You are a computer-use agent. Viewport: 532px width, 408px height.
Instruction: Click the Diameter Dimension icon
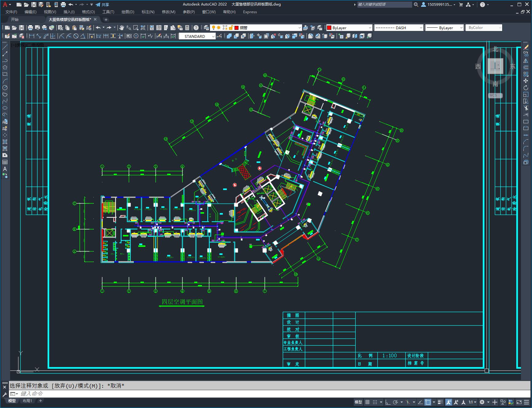pyautogui.click(x=76, y=36)
